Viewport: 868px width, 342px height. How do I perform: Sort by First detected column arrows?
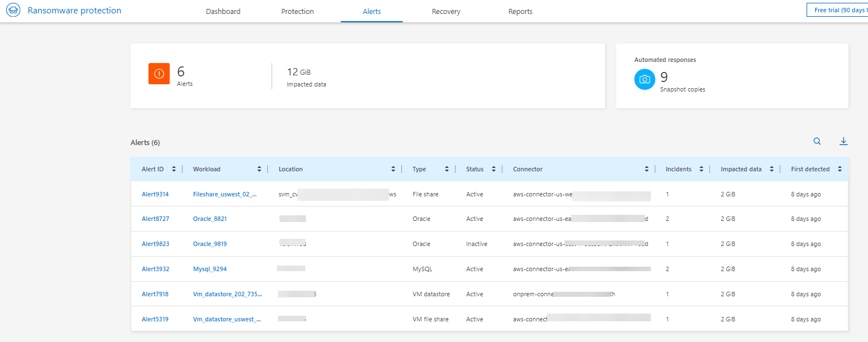click(x=840, y=169)
